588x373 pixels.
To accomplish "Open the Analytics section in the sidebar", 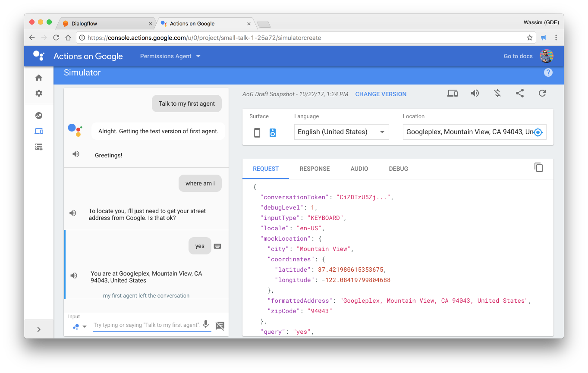I will 38,115.
